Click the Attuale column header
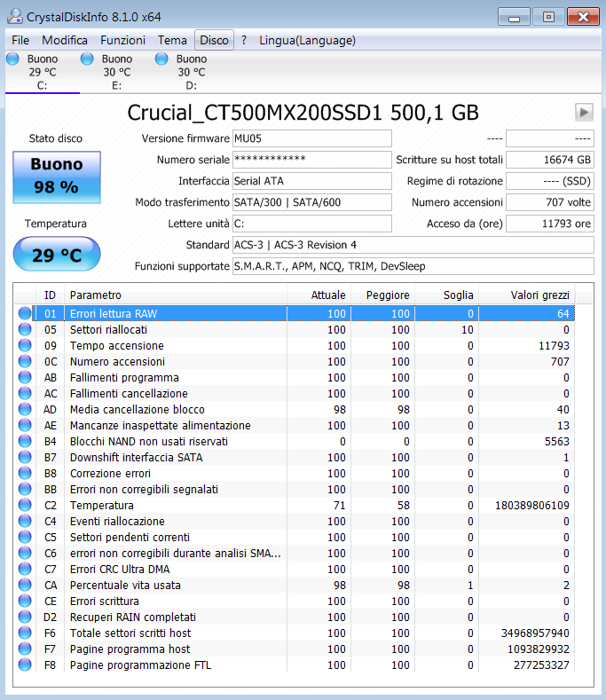 pyautogui.click(x=319, y=295)
